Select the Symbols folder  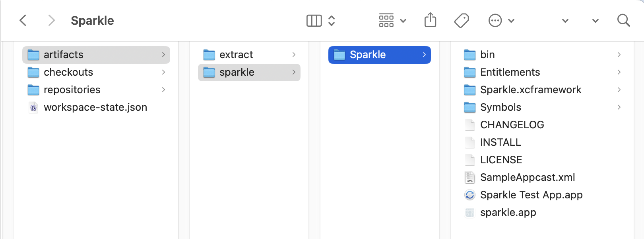pos(500,107)
